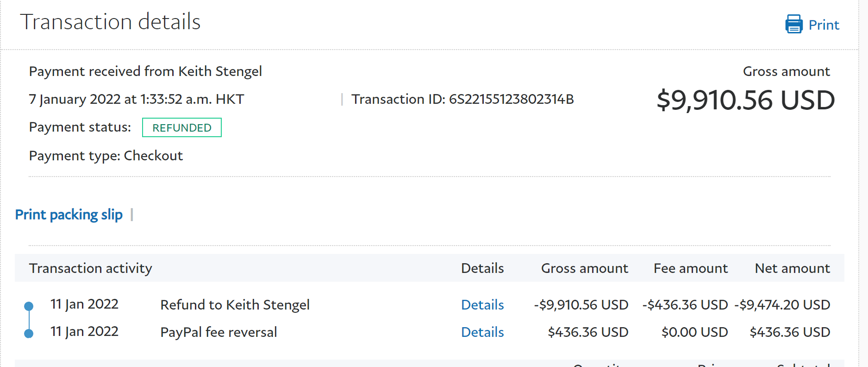Click the Net amount column header
Image resolution: width=868 pixels, height=367 pixels.
click(792, 268)
